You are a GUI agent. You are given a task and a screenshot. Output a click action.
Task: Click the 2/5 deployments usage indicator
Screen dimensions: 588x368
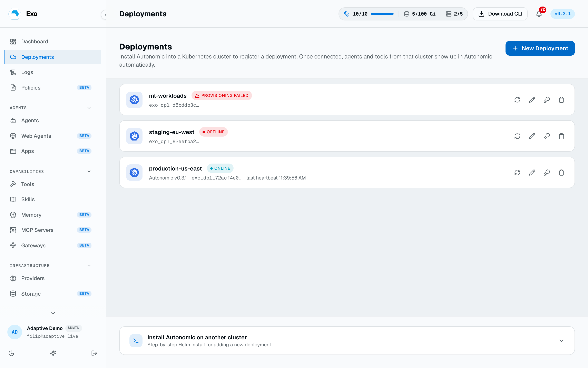454,14
